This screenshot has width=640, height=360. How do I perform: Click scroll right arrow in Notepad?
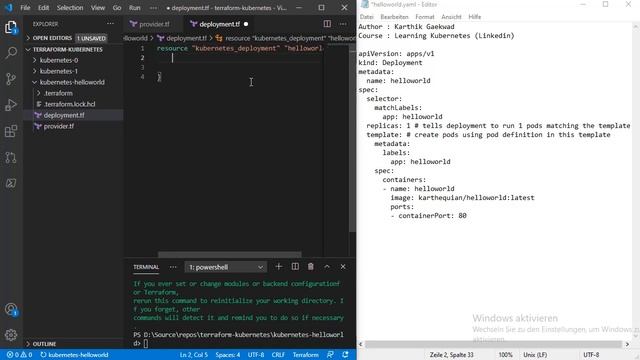[627, 344]
